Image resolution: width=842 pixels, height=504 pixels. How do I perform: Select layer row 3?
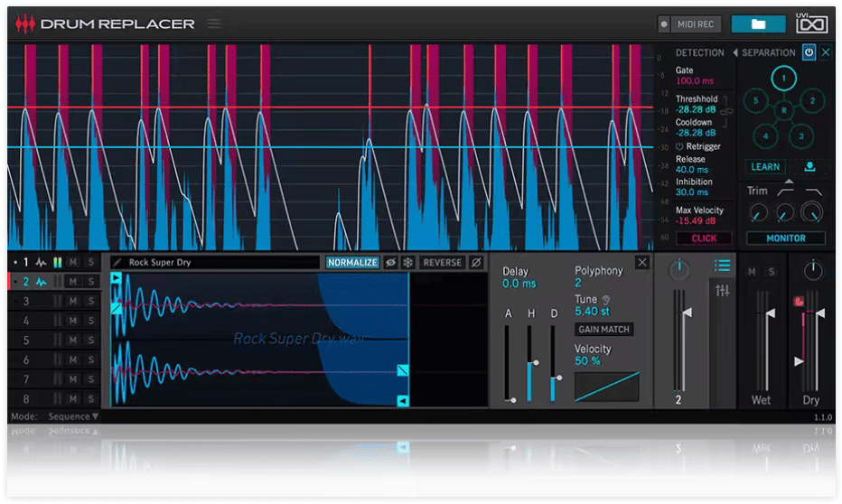[x=54, y=301]
